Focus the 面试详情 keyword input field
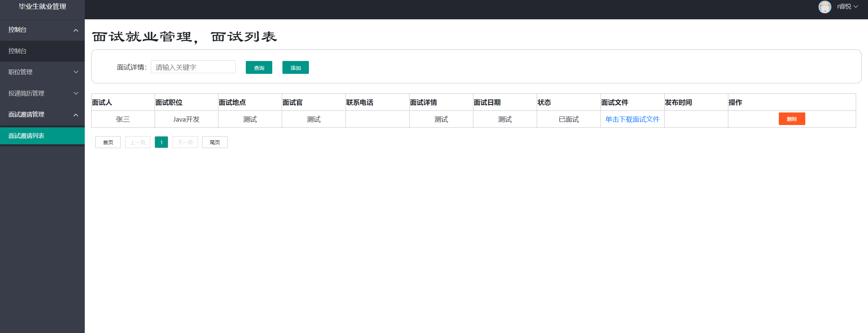Viewport: 868px width, 333px height. coord(193,67)
